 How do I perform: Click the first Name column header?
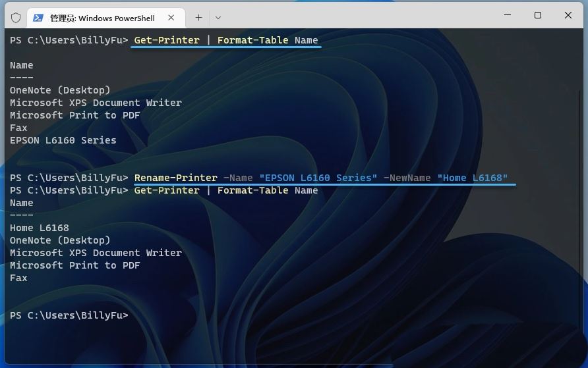[x=21, y=65]
